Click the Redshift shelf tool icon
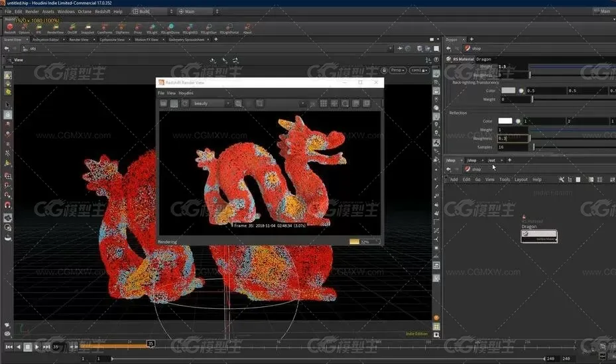This screenshot has width=616, height=364. pos(10,27)
